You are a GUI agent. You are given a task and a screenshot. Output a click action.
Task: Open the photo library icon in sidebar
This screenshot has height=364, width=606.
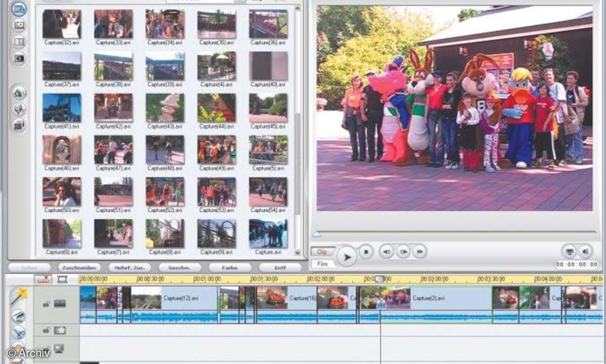19,25
